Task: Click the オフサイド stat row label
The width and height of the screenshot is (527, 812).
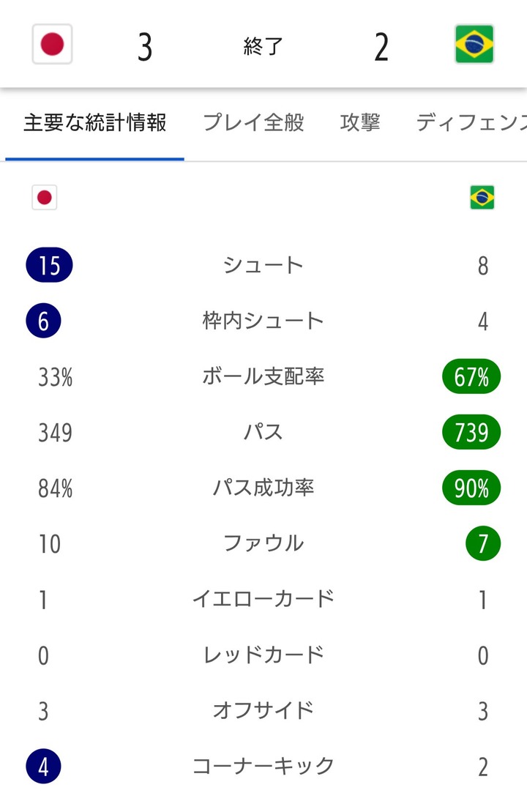Action: point(263,710)
